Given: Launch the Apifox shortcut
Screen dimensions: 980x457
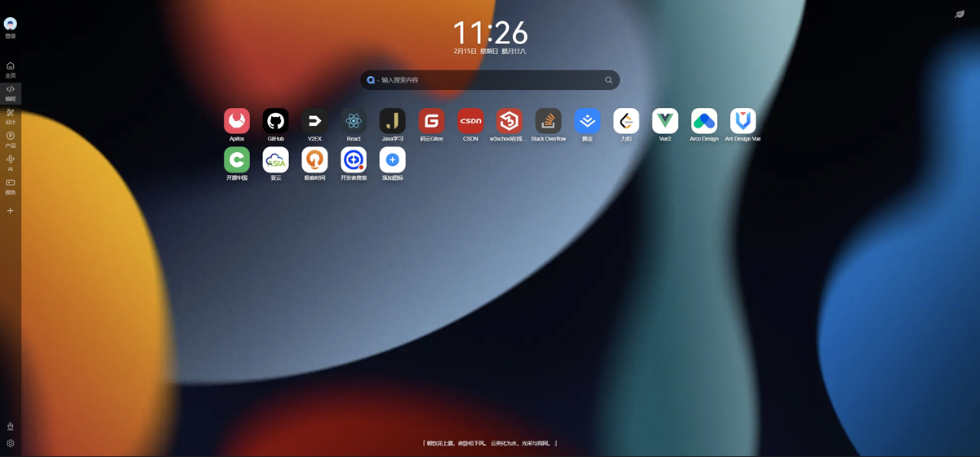Looking at the screenshot, I should pyautogui.click(x=237, y=121).
